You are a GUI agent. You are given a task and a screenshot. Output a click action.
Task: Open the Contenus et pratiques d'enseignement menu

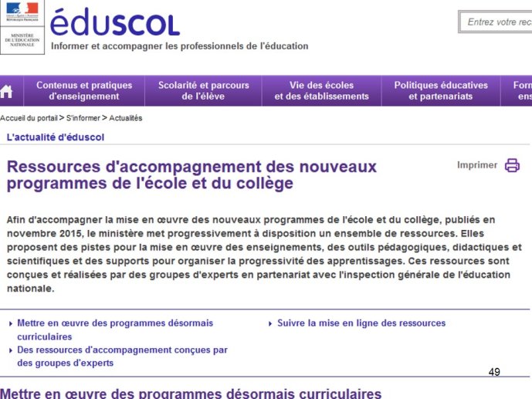click(x=84, y=91)
